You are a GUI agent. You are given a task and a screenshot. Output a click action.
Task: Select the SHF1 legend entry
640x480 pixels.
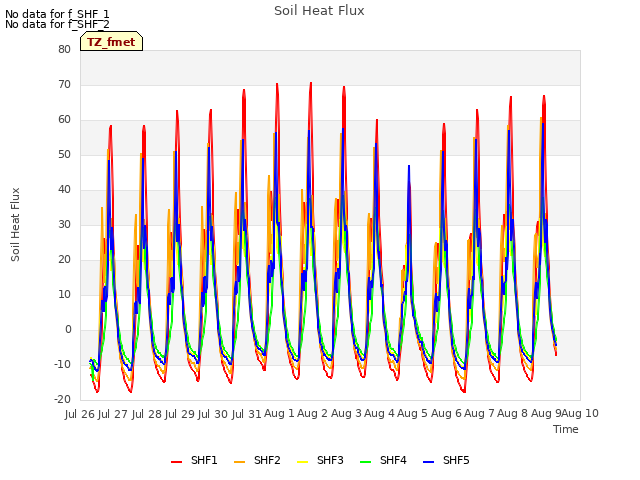pos(194,460)
